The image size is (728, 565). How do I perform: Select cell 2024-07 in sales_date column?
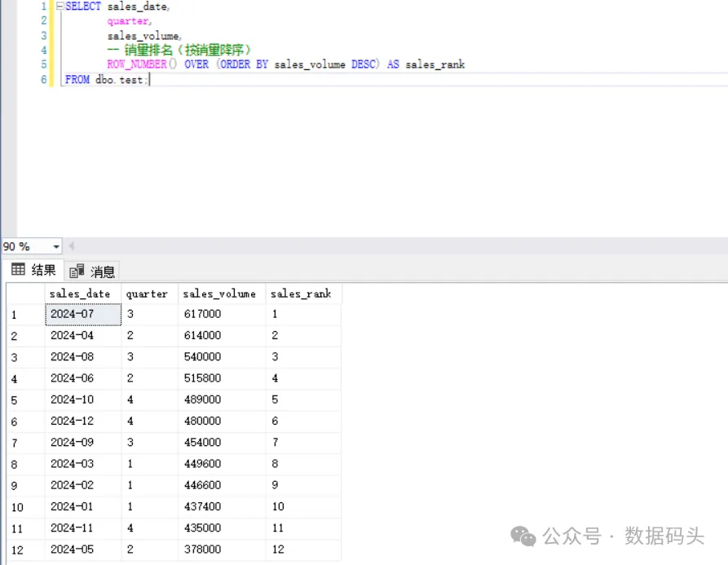[83, 315]
